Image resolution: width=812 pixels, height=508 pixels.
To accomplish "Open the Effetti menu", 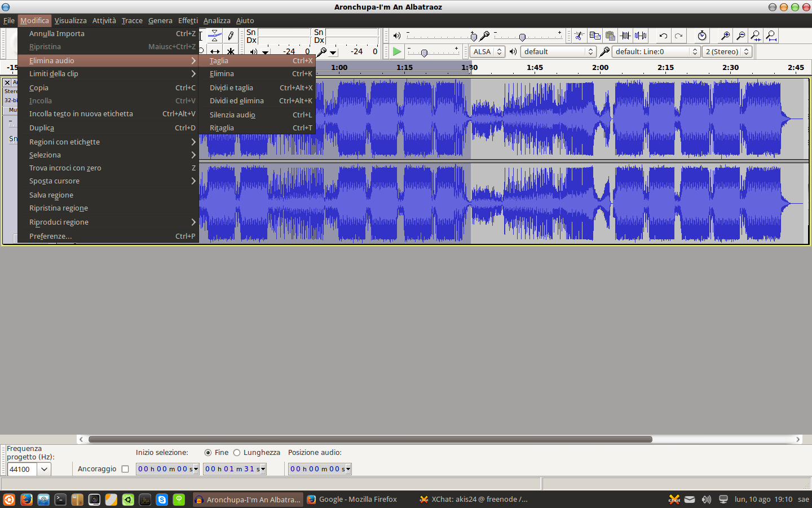I will click(188, 20).
